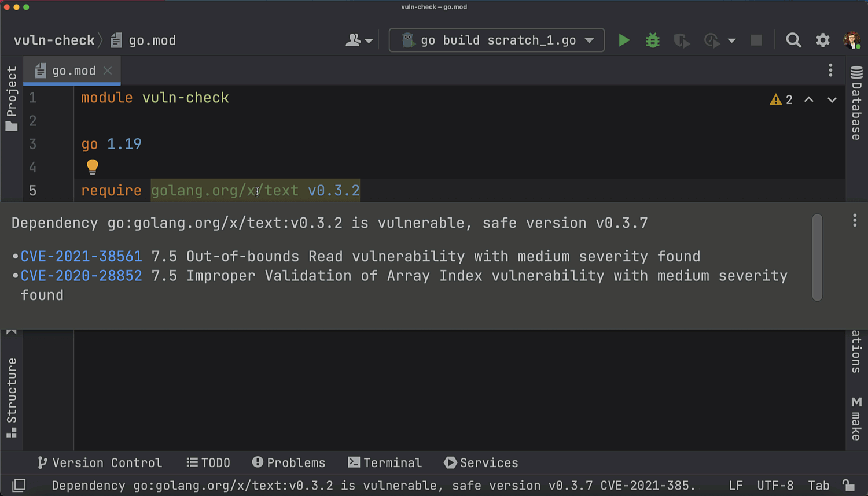Open Search Everywhere magnifier
The height and width of the screenshot is (496, 868).
793,40
